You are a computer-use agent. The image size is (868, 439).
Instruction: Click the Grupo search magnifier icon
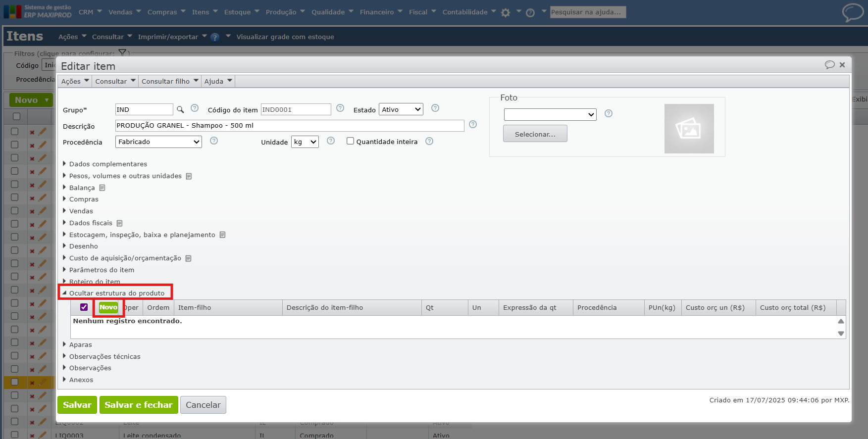point(180,109)
